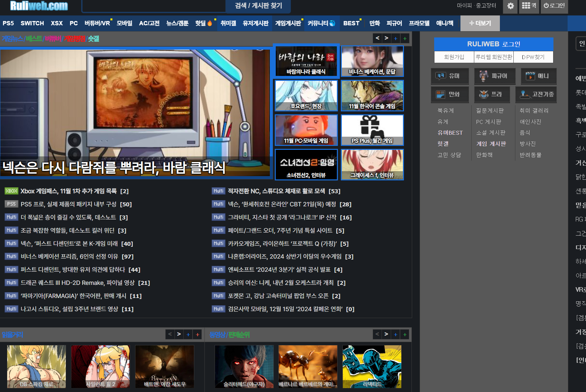This screenshot has height=392, width=586.
Task: Click the 마이피 link in header
Action: pos(464,6)
